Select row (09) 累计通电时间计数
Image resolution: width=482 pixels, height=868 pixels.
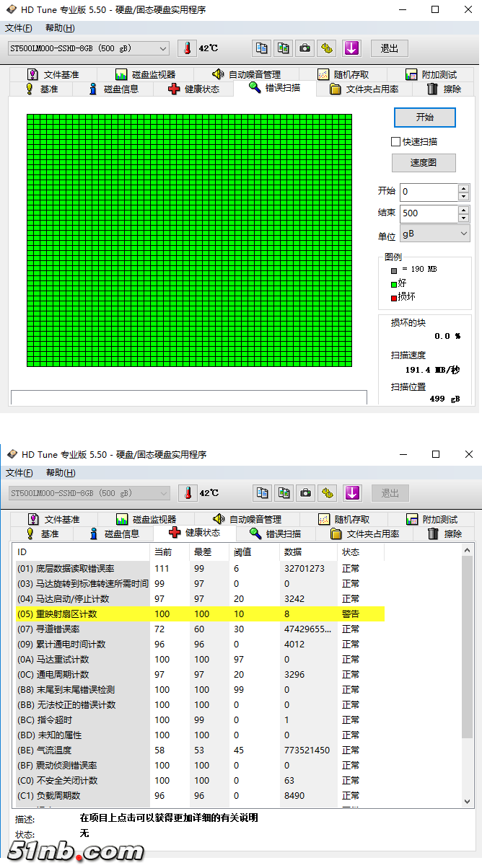tap(200, 644)
